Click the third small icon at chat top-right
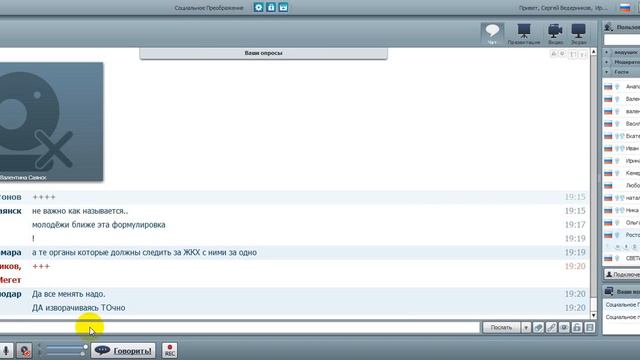 click(573, 54)
